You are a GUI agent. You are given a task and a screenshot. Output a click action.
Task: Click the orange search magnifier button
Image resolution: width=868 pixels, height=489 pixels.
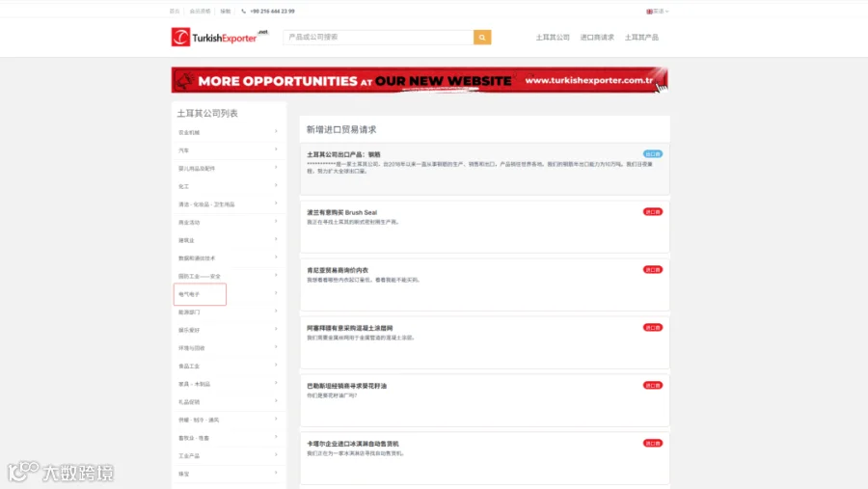(x=481, y=37)
